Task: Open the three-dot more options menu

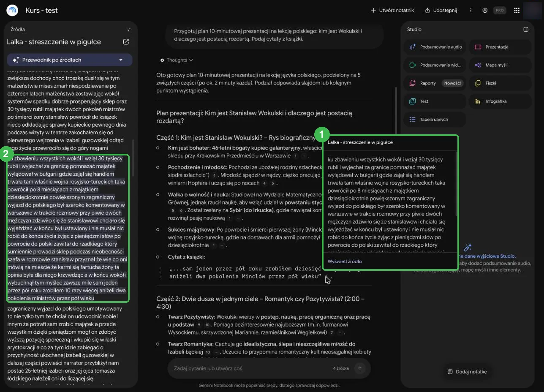Action: pos(471,10)
